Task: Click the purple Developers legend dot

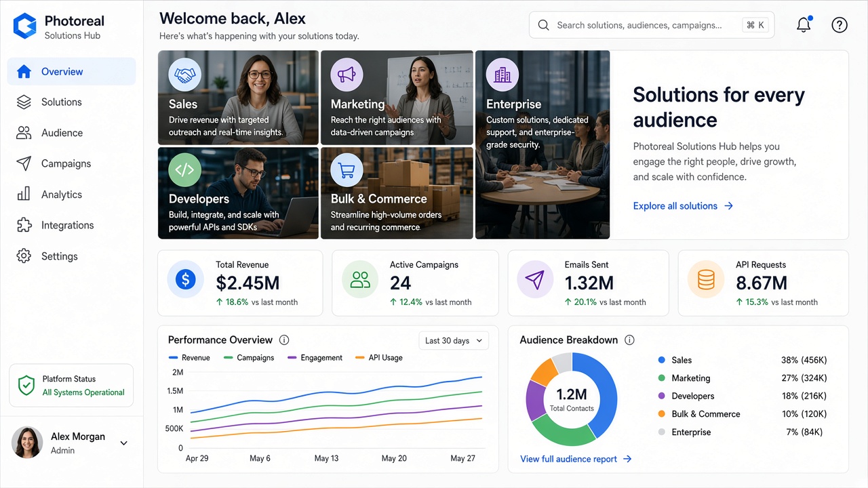Action: pyautogui.click(x=662, y=396)
